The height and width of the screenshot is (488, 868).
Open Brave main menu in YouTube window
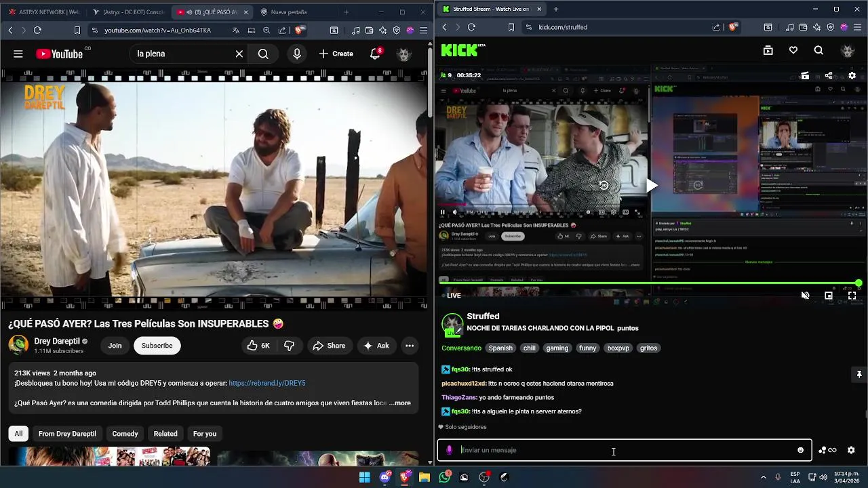tap(423, 30)
